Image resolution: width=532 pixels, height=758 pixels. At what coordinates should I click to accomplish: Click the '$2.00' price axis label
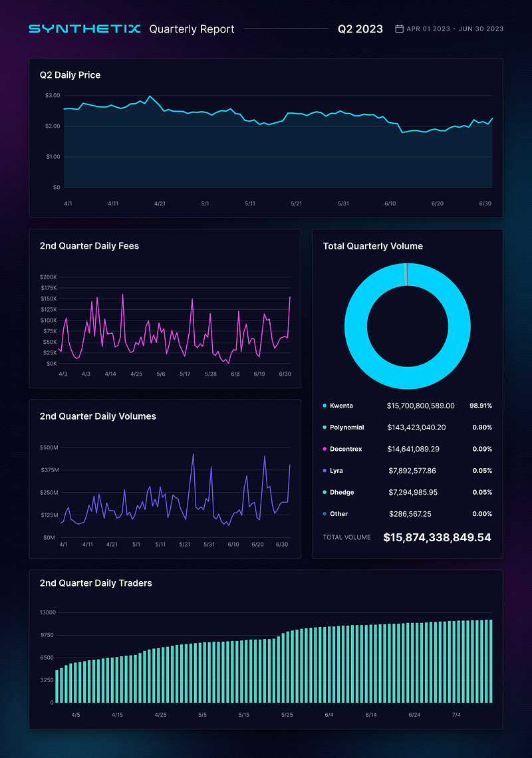53,126
